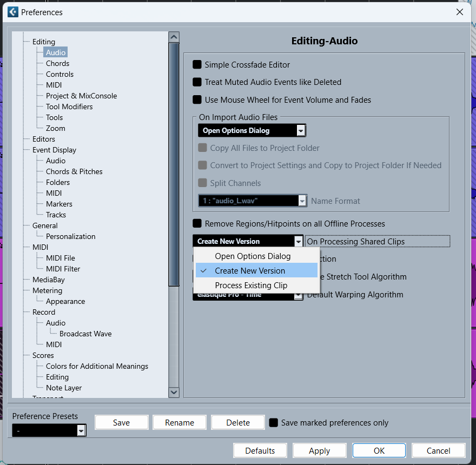Image resolution: width=476 pixels, height=465 pixels.
Task: Open Chords & Pitches preferences
Action: (x=74, y=171)
